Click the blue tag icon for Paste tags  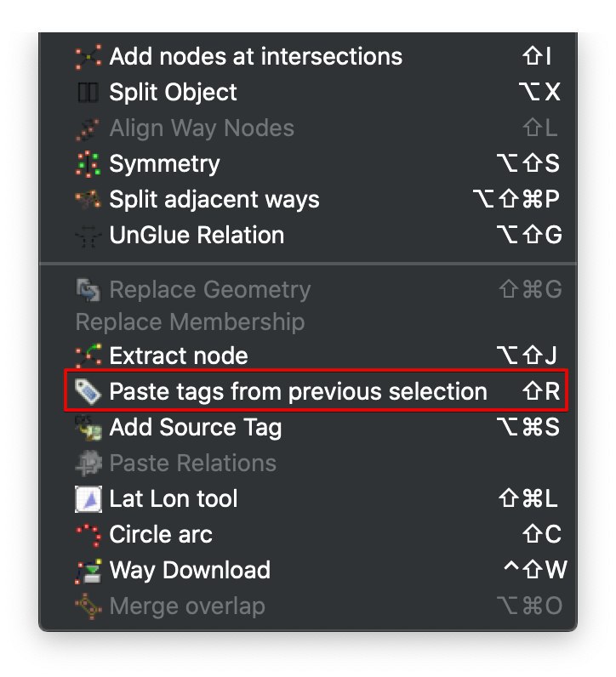click(x=88, y=391)
